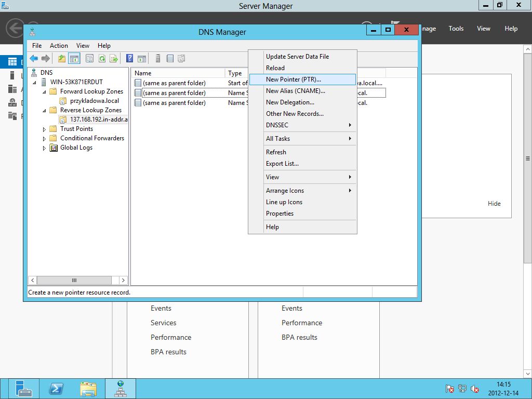Click the tree pane scroll right arrow
The width and height of the screenshot is (532, 399).
click(123, 280)
